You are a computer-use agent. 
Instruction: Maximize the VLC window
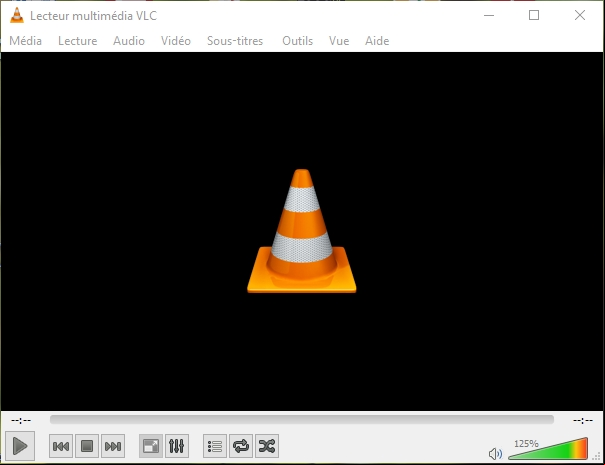tap(534, 15)
